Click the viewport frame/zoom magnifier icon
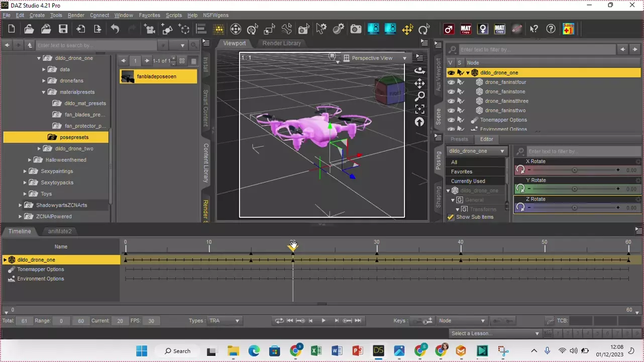This screenshot has width=644, height=362. coord(419,96)
